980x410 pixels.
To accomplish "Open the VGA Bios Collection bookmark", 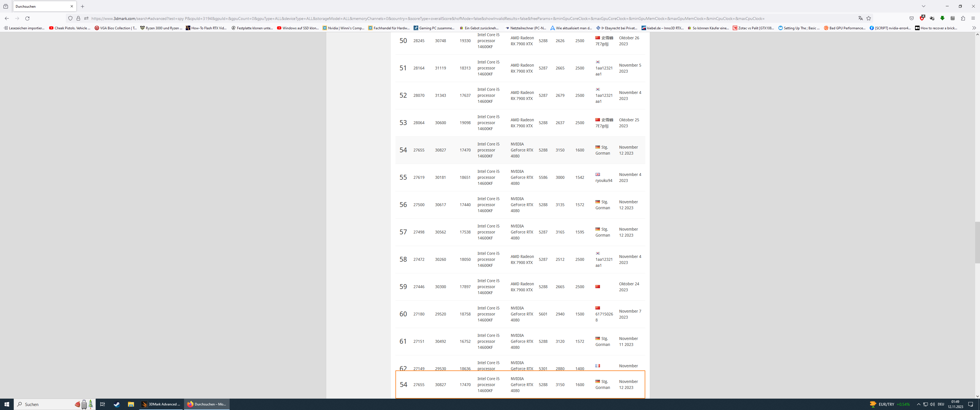I will point(116,28).
